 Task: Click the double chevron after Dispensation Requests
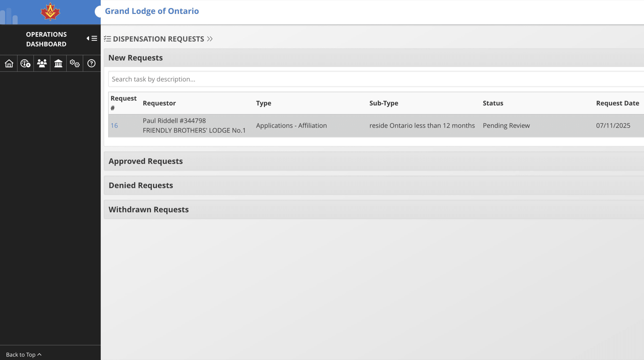coord(210,39)
